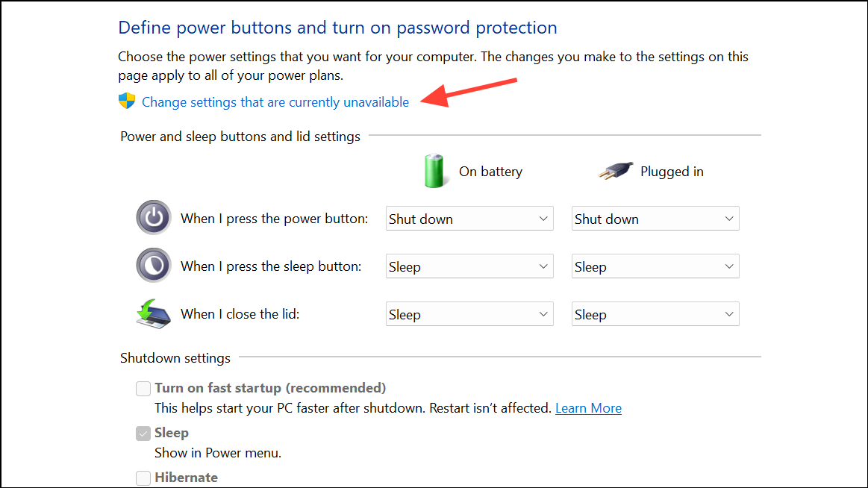Open the sleep button Plugged in dropdown
This screenshot has height=488, width=868.
[655, 266]
